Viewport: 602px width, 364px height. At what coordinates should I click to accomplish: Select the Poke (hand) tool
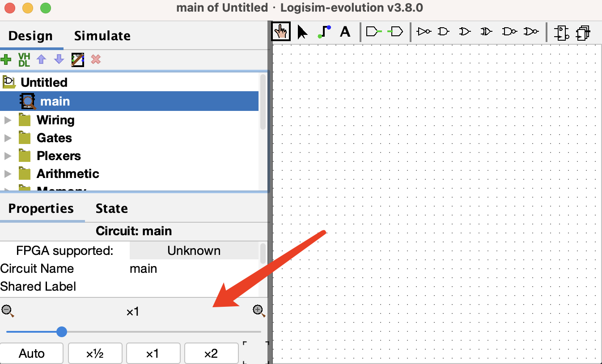pos(281,32)
